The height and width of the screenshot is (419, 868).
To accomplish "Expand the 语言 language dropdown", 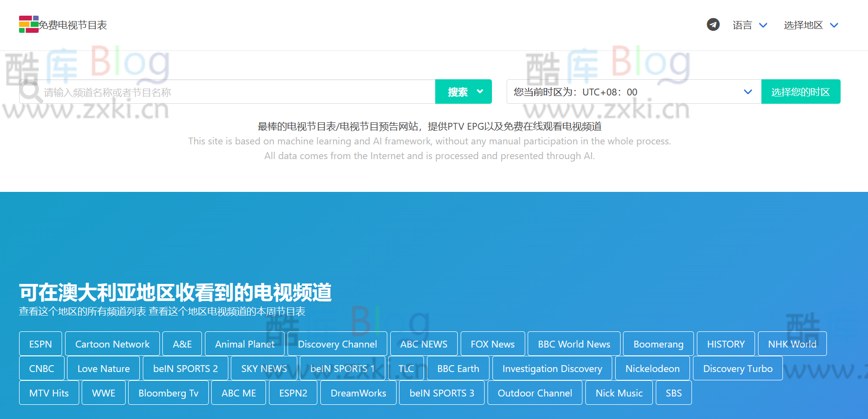I will tap(750, 25).
